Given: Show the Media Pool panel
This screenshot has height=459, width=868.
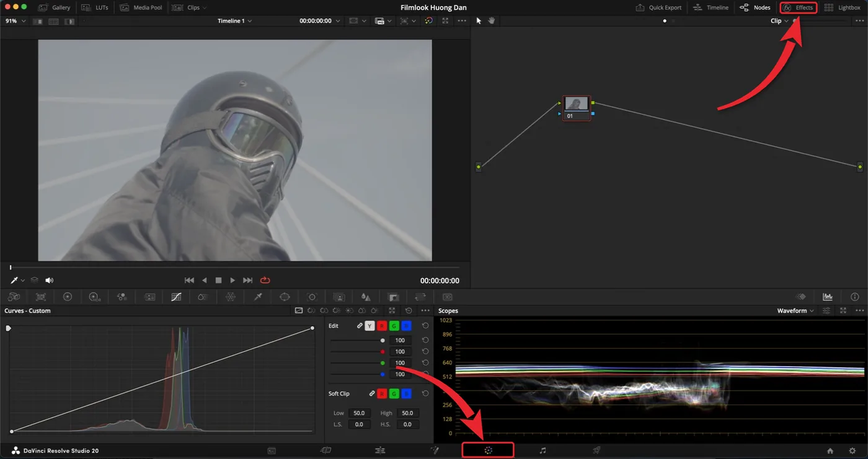Looking at the screenshot, I should pos(141,7).
